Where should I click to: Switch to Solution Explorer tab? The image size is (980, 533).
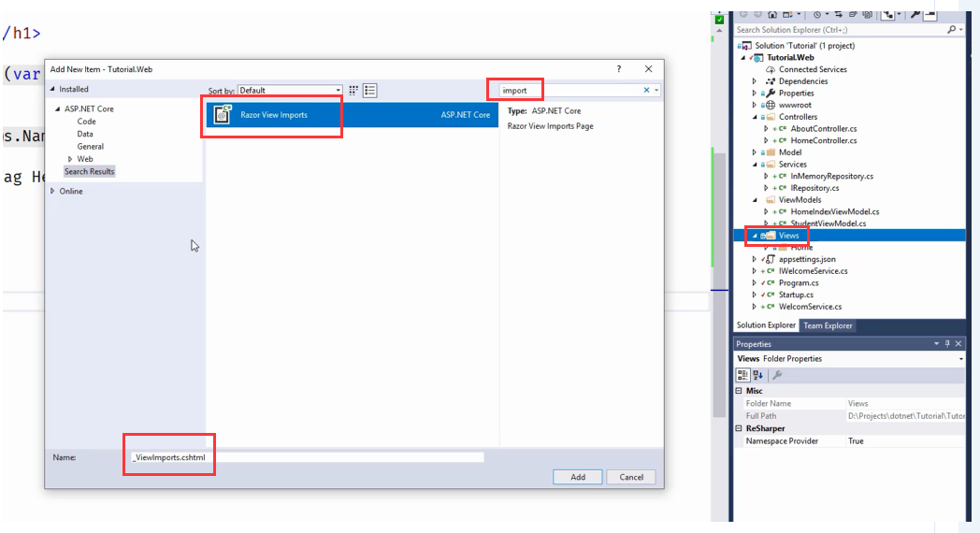tap(766, 325)
